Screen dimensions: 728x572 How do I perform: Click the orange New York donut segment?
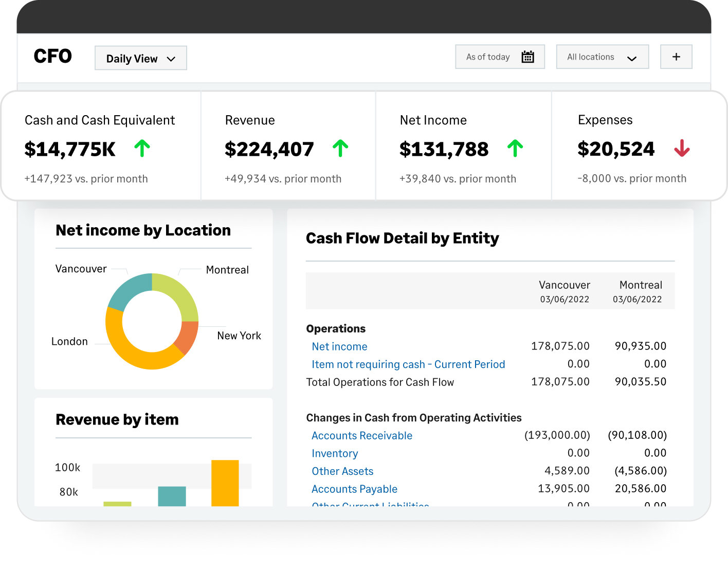[187, 337]
